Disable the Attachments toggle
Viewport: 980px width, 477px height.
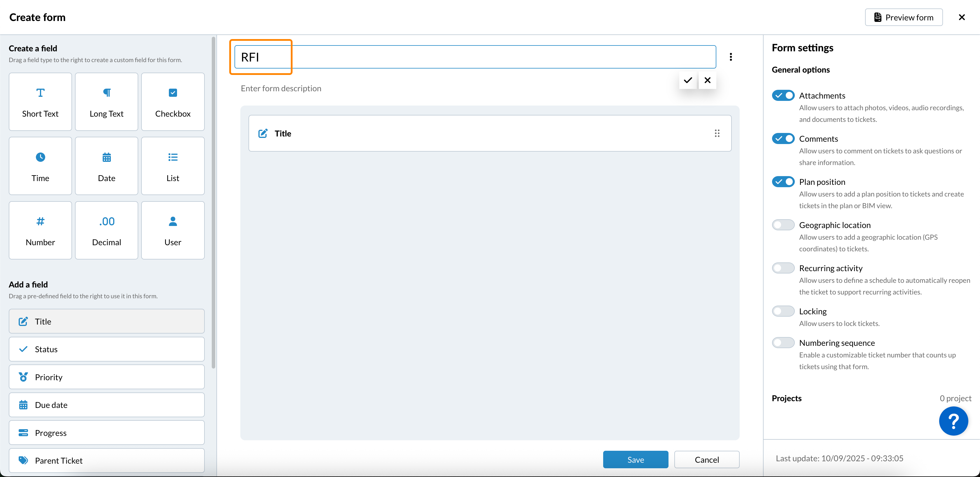click(x=783, y=95)
